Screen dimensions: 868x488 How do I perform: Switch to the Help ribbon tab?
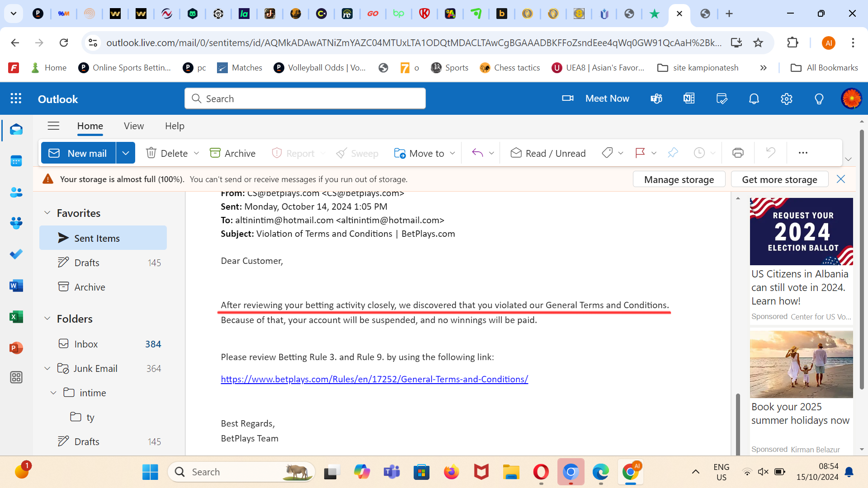coord(175,126)
